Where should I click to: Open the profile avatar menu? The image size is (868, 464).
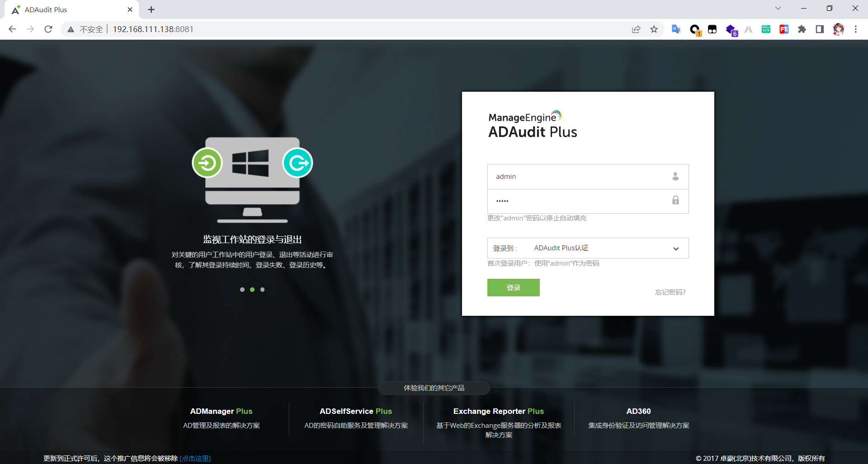pos(838,29)
